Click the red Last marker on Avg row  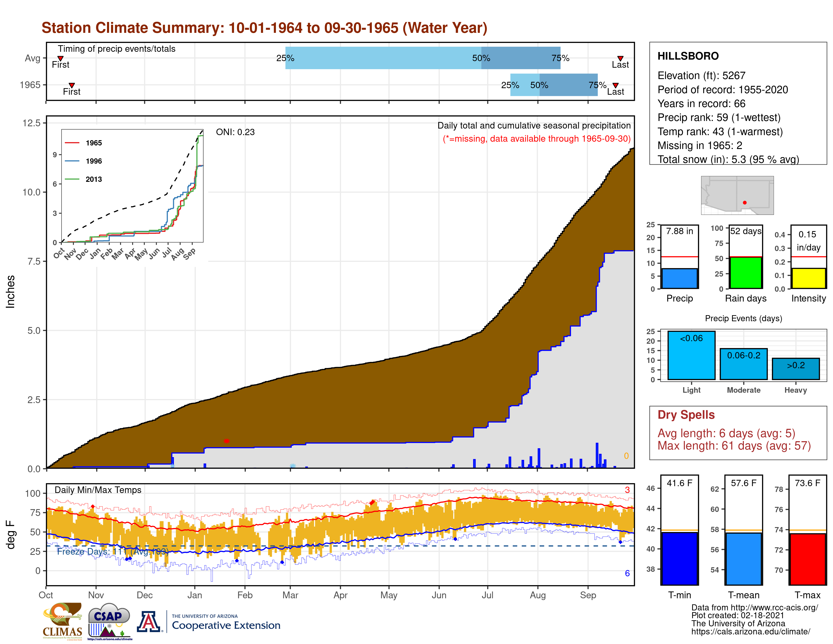[x=620, y=58]
